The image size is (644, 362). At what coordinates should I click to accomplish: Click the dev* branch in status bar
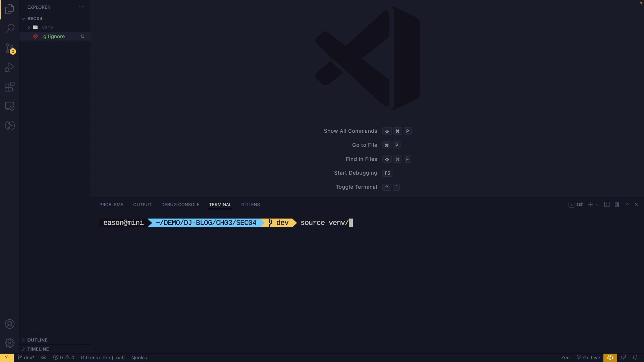coord(26,358)
